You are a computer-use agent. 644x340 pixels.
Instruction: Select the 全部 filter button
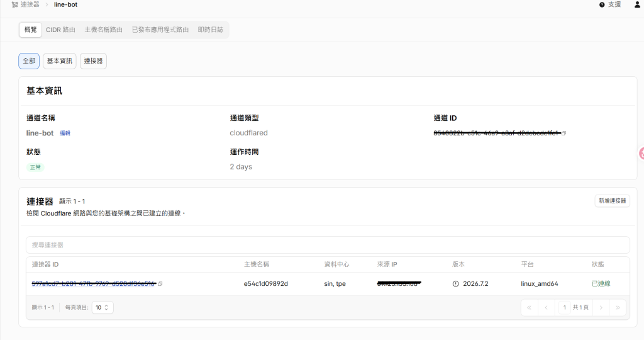29,61
